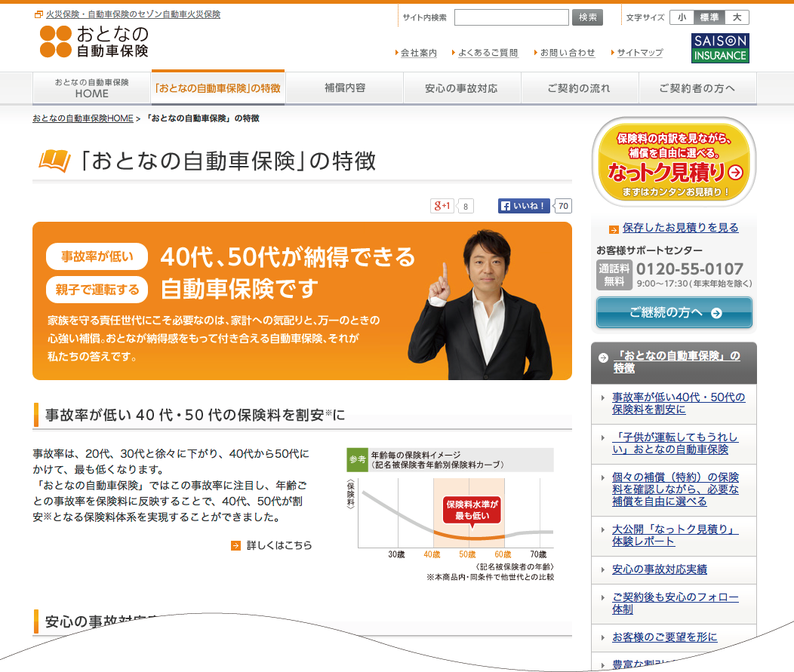This screenshot has height=672, width=794.
Task: Click the arrow before 安心の事故対応実績 sidebar link
Action: 602,569
